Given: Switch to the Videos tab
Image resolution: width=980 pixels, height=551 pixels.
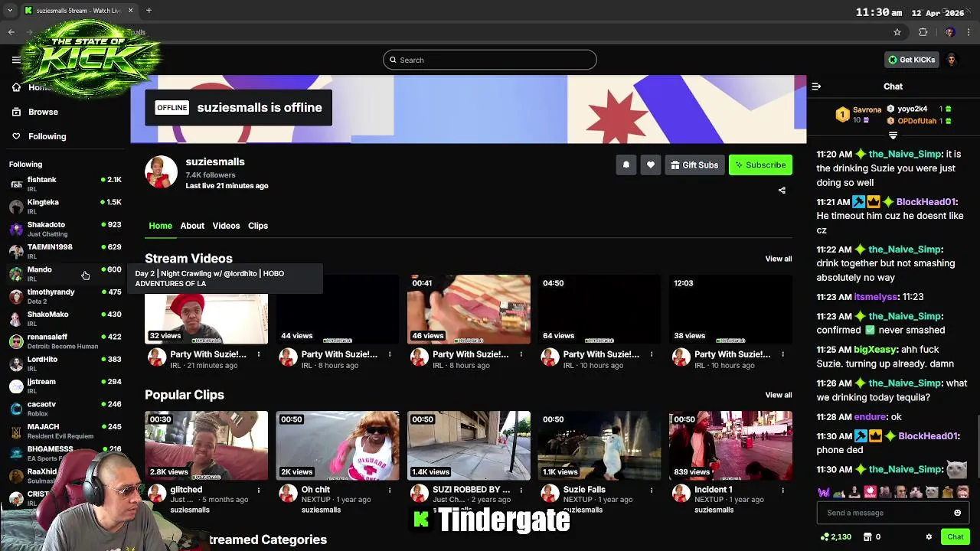Looking at the screenshot, I should tap(226, 226).
